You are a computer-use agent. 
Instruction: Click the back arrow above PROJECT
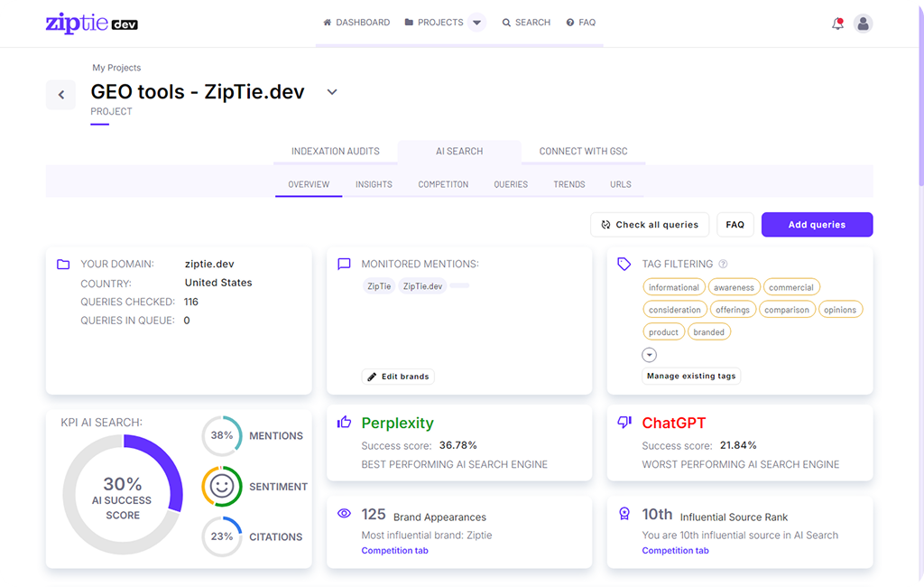[60, 94]
